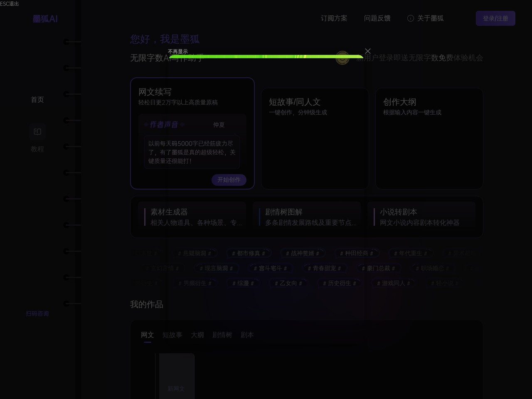
Task: Open the 问题反馈 menu item
Action: point(377,18)
